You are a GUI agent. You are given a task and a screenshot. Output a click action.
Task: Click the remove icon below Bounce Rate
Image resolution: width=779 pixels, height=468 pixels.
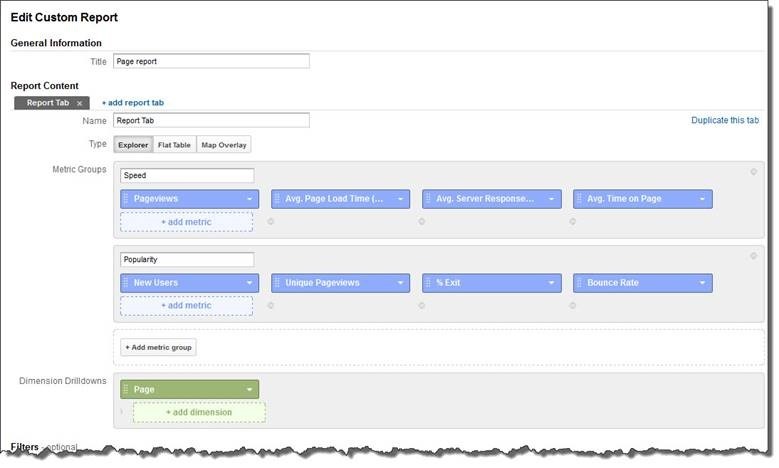click(x=572, y=305)
